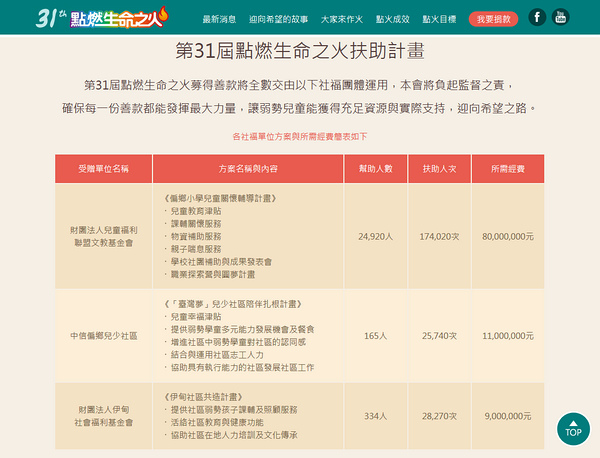600x458 pixels.
Task: Open 迎向希望的故事 menu item
Action: click(x=278, y=19)
